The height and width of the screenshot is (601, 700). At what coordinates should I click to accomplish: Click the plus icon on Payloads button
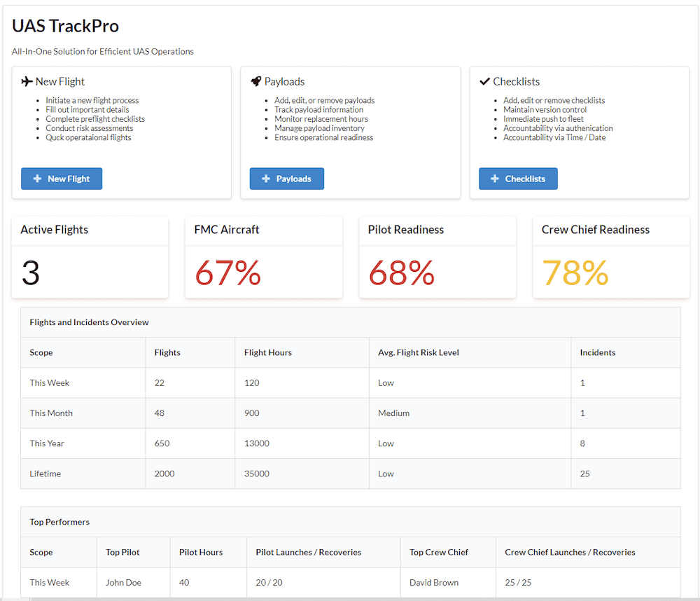tap(266, 179)
